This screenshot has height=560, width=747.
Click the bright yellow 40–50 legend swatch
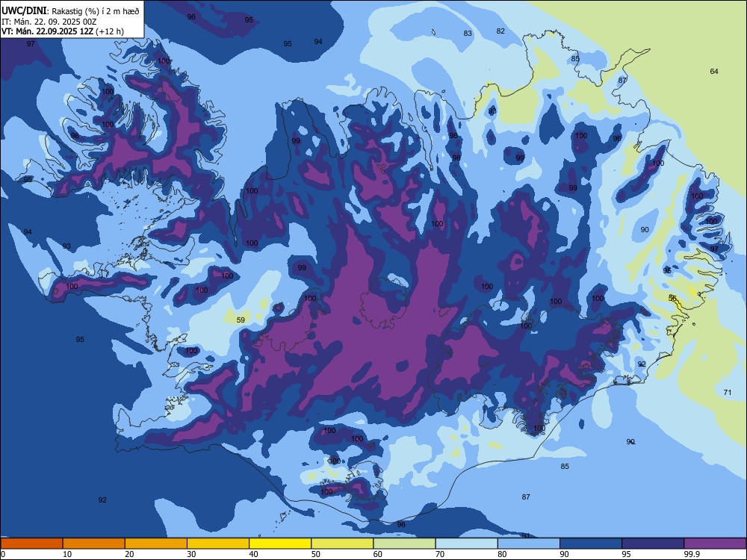tap(280, 544)
